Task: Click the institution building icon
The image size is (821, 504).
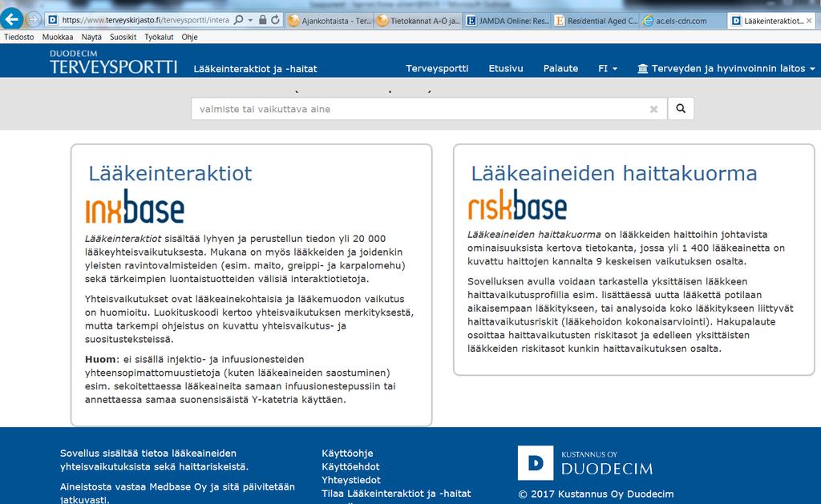Action: 642,69
